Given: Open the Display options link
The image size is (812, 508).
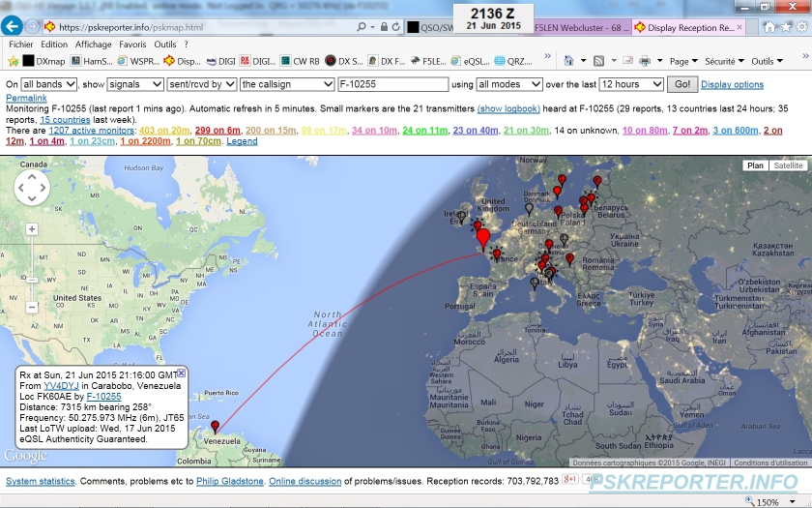Looking at the screenshot, I should click(x=732, y=85).
